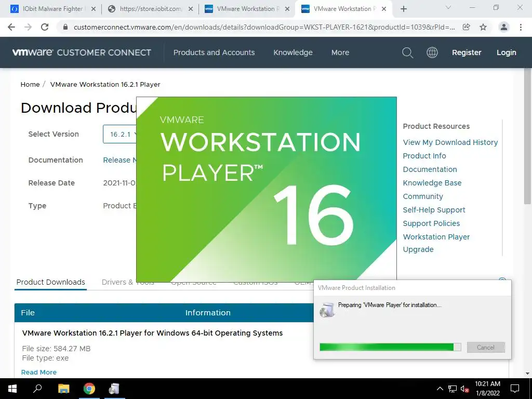This screenshot has width=532, height=399.
Task: Click the 'File size: 584.27 MB' text
Action: coord(56,349)
